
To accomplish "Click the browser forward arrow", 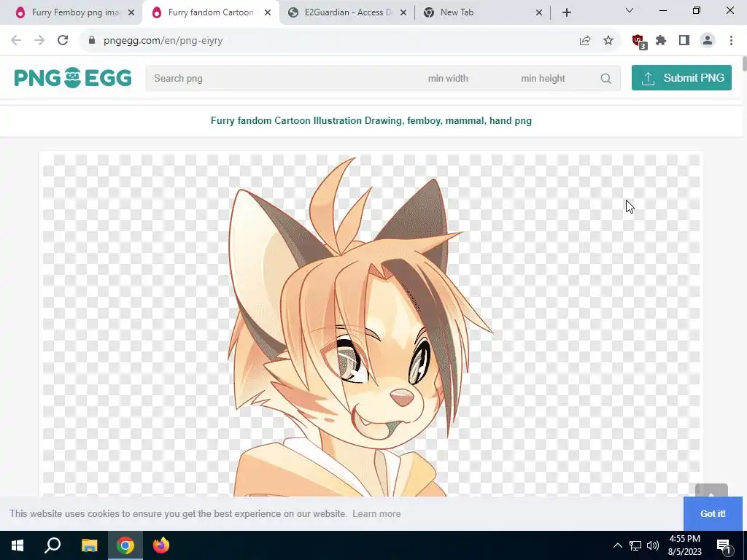I will coord(39,41).
